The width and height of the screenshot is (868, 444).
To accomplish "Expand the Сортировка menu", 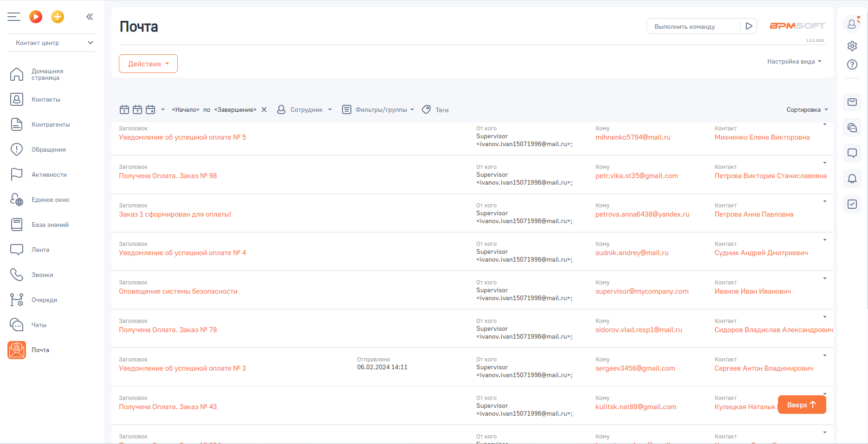I will pyautogui.click(x=807, y=109).
